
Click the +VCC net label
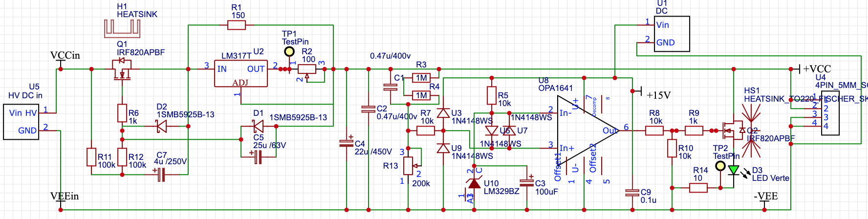(x=817, y=69)
